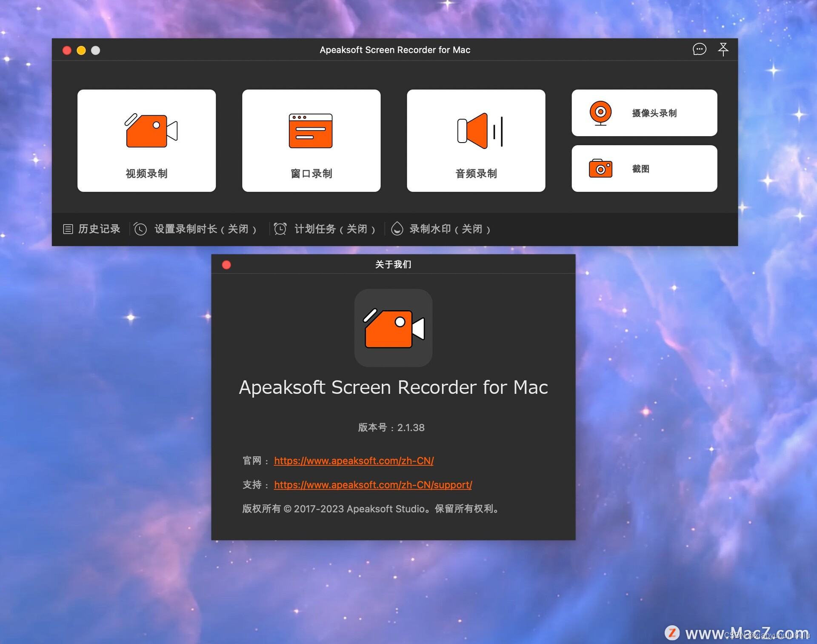Click the app icon in the About dialog
The width and height of the screenshot is (817, 644).
pos(393,328)
